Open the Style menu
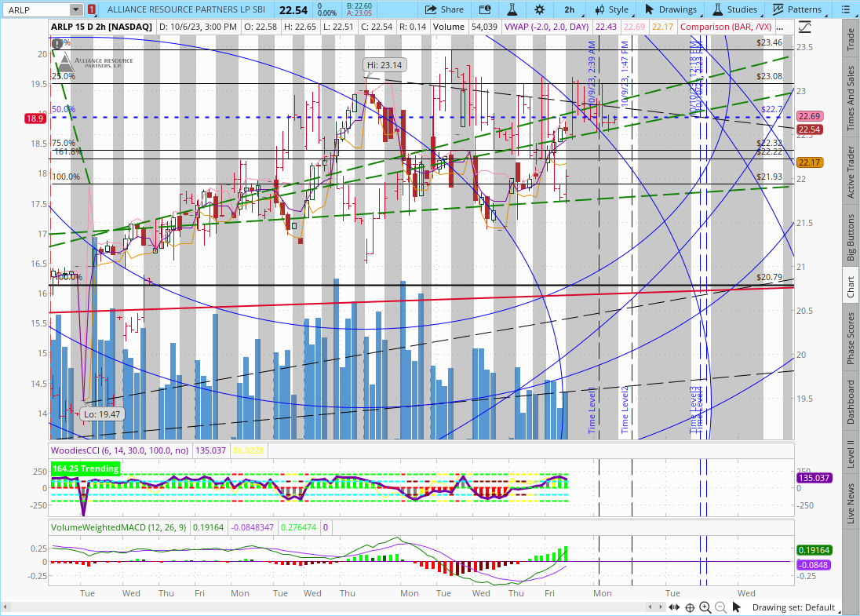Image resolution: width=860 pixels, height=616 pixels. pyautogui.click(x=611, y=10)
